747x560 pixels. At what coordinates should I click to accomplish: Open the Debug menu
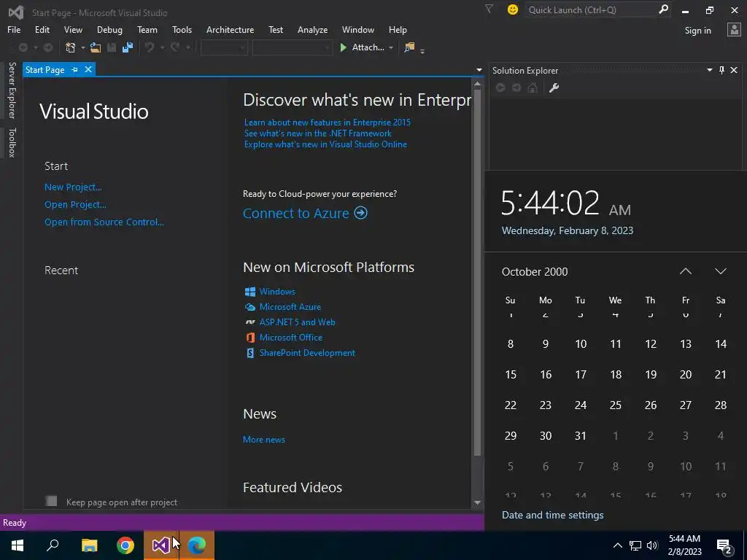[x=109, y=29]
